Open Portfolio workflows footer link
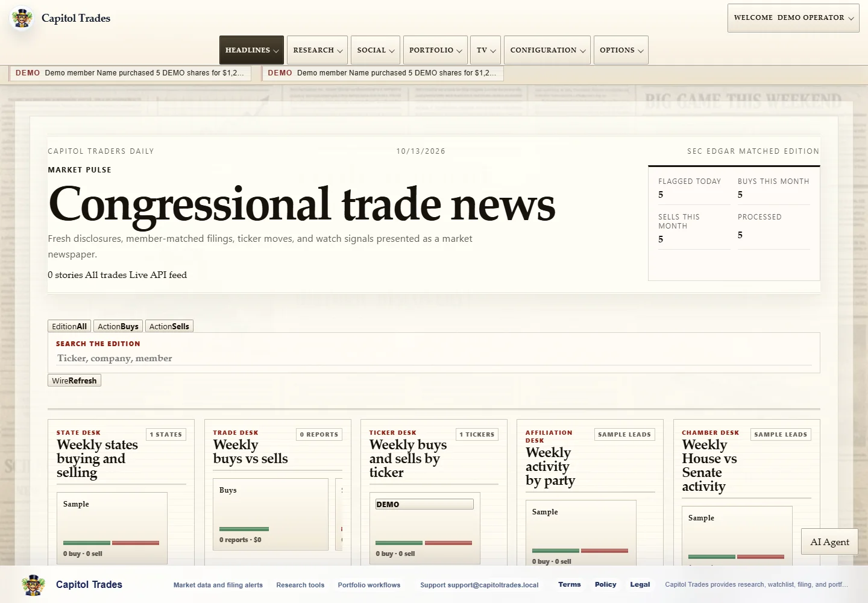This screenshot has height=603, width=868. [x=369, y=585]
